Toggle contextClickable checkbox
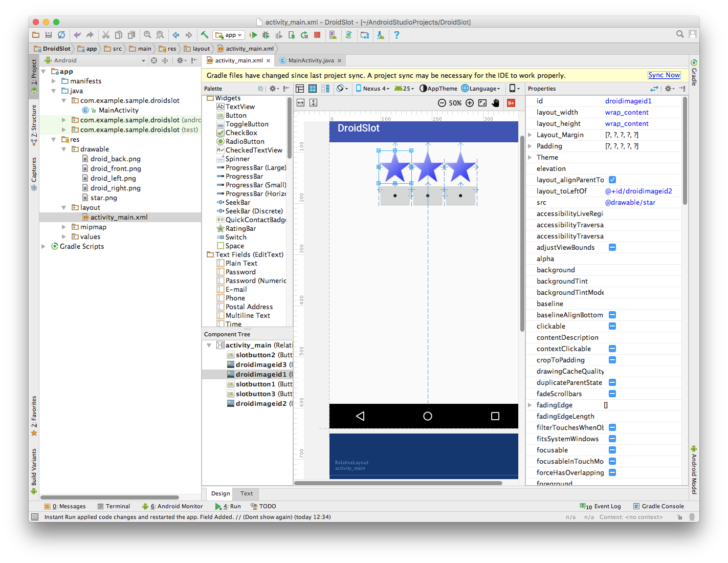 612,349
